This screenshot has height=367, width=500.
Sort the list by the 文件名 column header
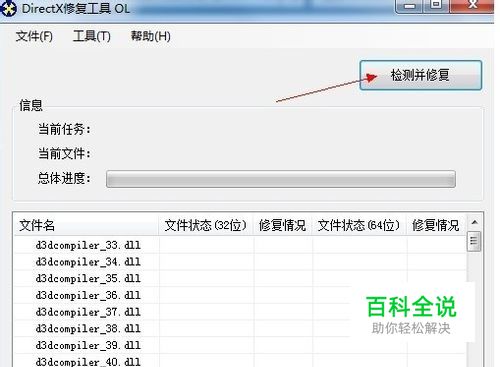click(x=86, y=225)
